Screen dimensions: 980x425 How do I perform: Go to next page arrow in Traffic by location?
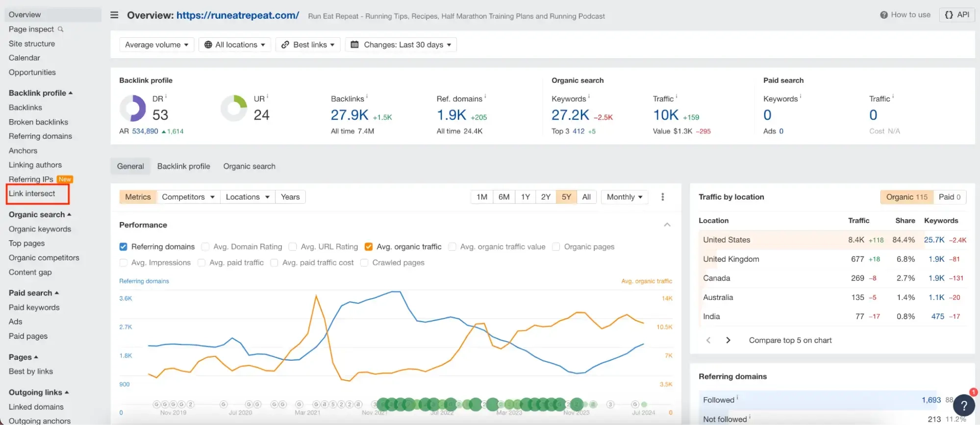(x=728, y=340)
